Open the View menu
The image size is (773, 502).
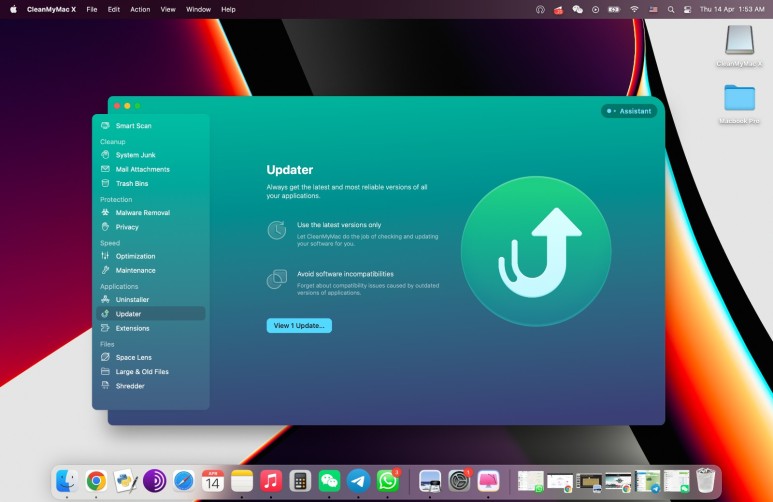(168, 9)
